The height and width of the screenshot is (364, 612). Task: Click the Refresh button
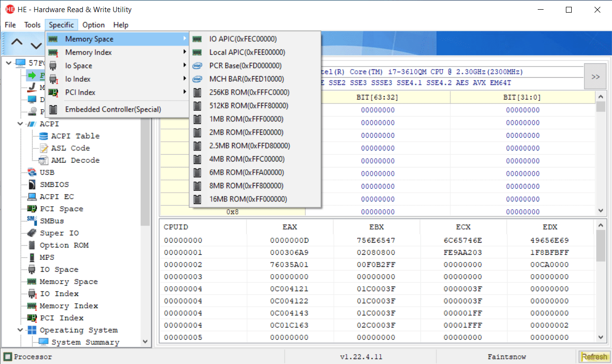pos(595,357)
